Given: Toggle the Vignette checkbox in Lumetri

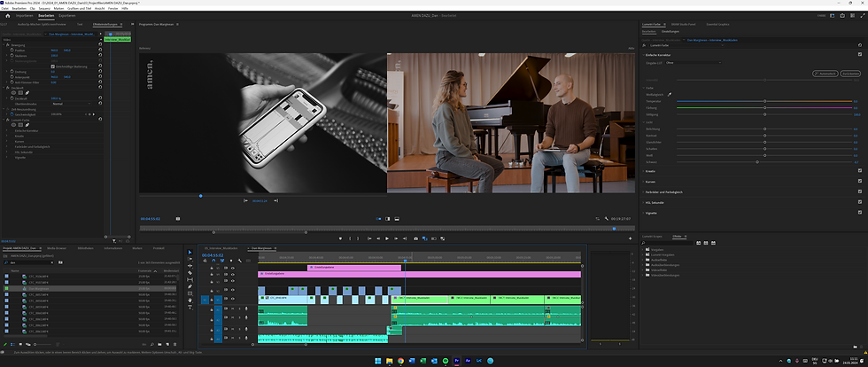Looking at the screenshot, I should coord(860,214).
